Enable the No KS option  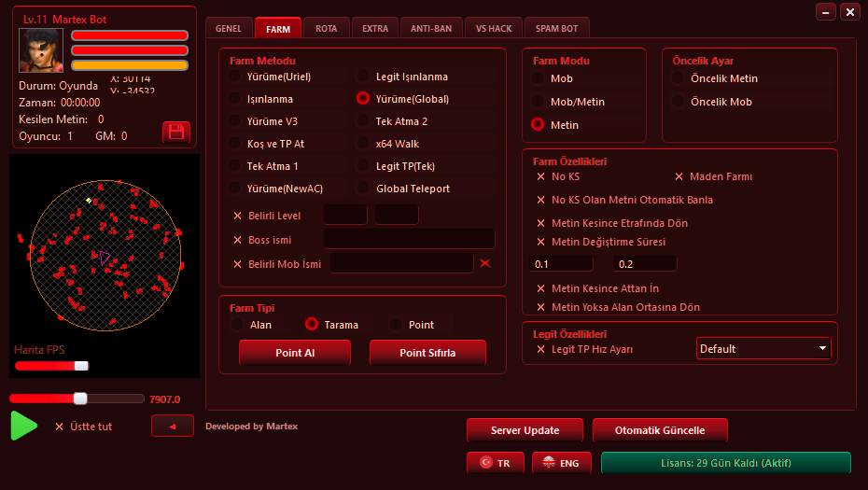[540, 176]
